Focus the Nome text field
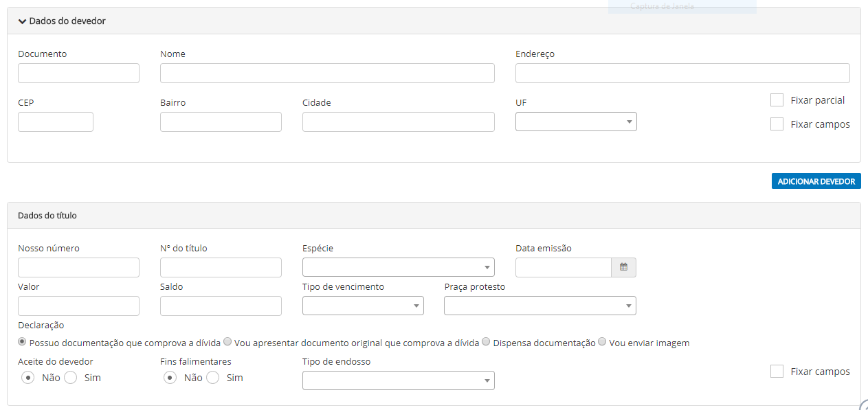The height and width of the screenshot is (410, 868). pos(327,73)
